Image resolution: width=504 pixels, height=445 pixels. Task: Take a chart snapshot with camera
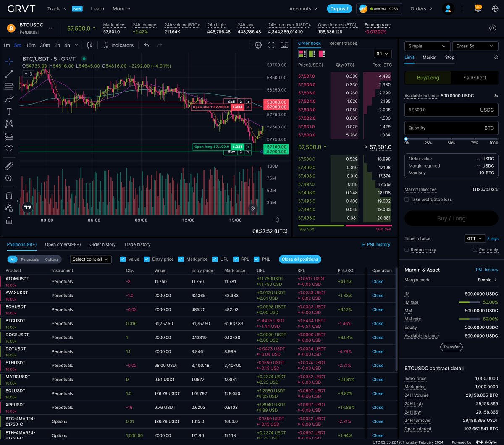point(284,45)
